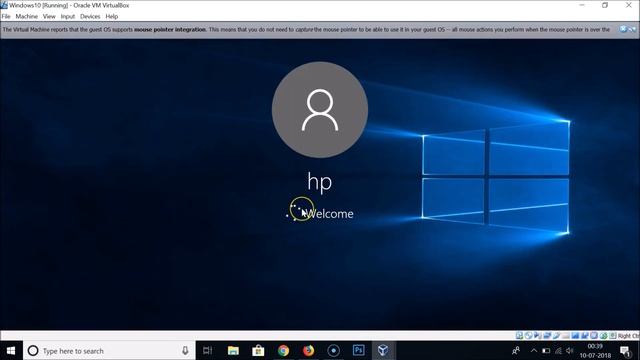640x360 pixels.
Task: Open the Machine menu
Action: point(27,16)
